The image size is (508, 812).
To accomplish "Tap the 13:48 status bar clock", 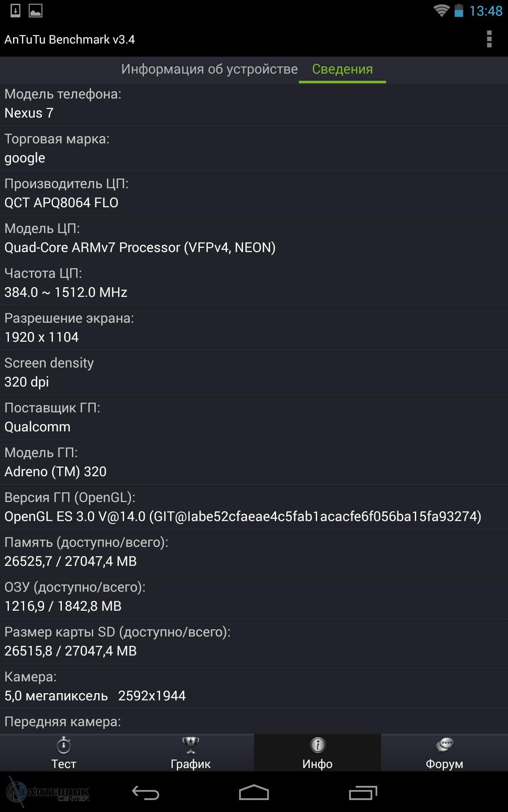I will click(x=486, y=11).
